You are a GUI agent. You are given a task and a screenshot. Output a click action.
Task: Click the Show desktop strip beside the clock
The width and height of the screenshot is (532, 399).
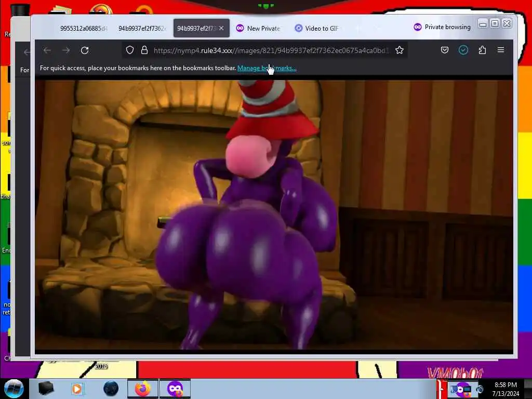point(528,389)
